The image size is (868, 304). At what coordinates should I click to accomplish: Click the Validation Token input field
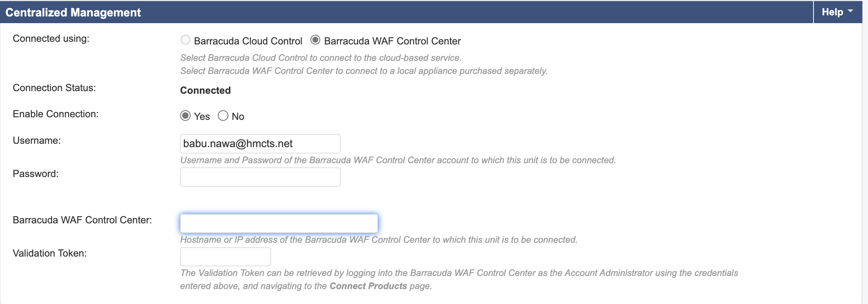(225, 257)
